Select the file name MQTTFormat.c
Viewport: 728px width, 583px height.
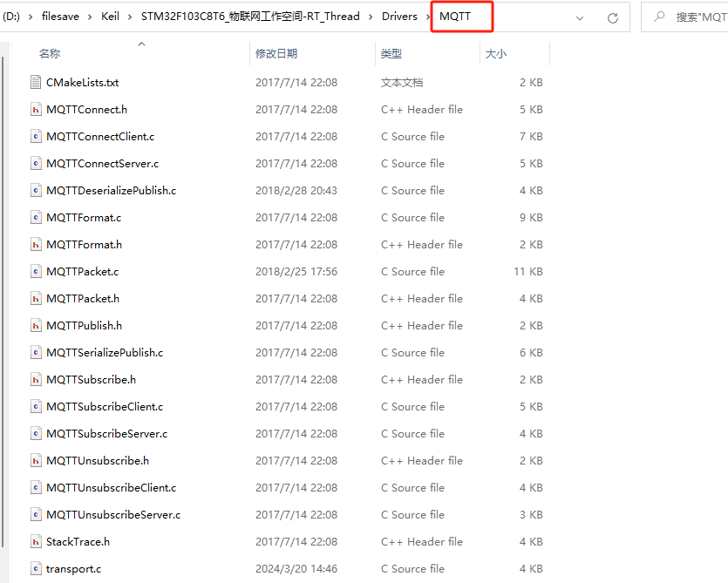[84, 217]
